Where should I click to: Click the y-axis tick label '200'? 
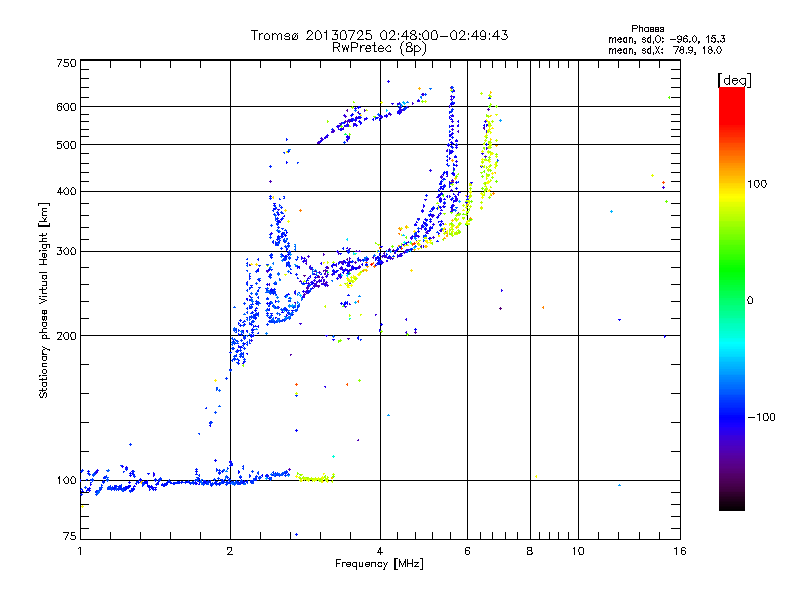(x=66, y=336)
